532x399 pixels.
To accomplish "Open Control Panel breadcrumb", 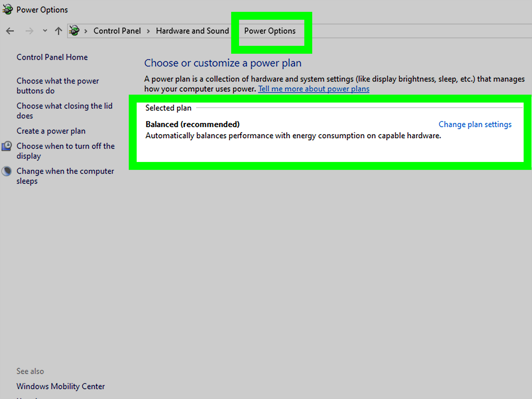I will pyautogui.click(x=117, y=31).
